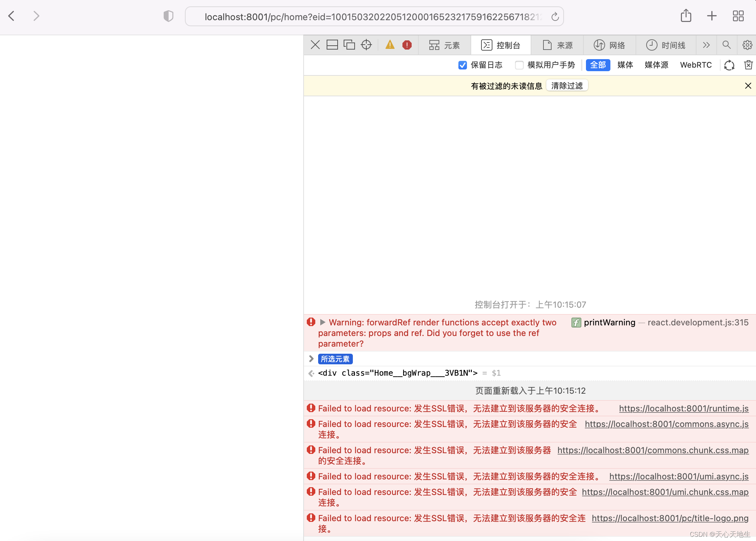The height and width of the screenshot is (541, 756).
Task: Clear console with trash icon
Action: [x=748, y=65]
